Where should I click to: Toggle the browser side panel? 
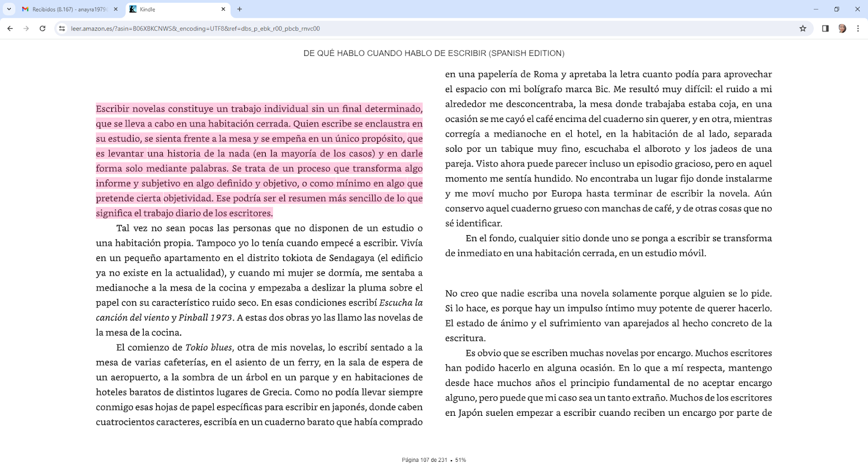(x=825, y=28)
